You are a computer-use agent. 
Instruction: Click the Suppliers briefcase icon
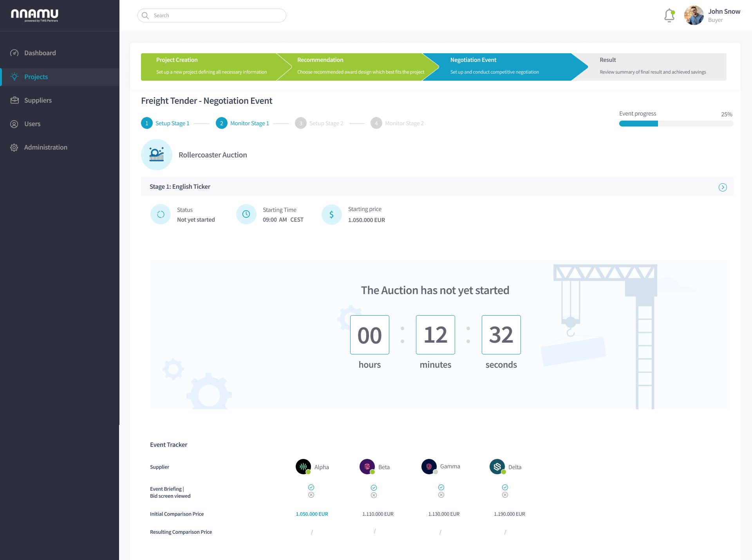click(14, 100)
